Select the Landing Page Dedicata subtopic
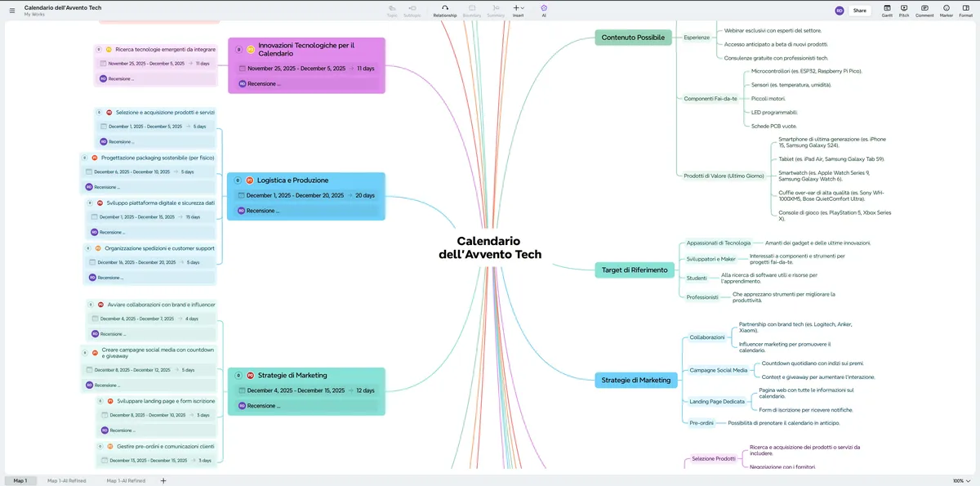The height and width of the screenshot is (486, 980). (x=717, y=401)
